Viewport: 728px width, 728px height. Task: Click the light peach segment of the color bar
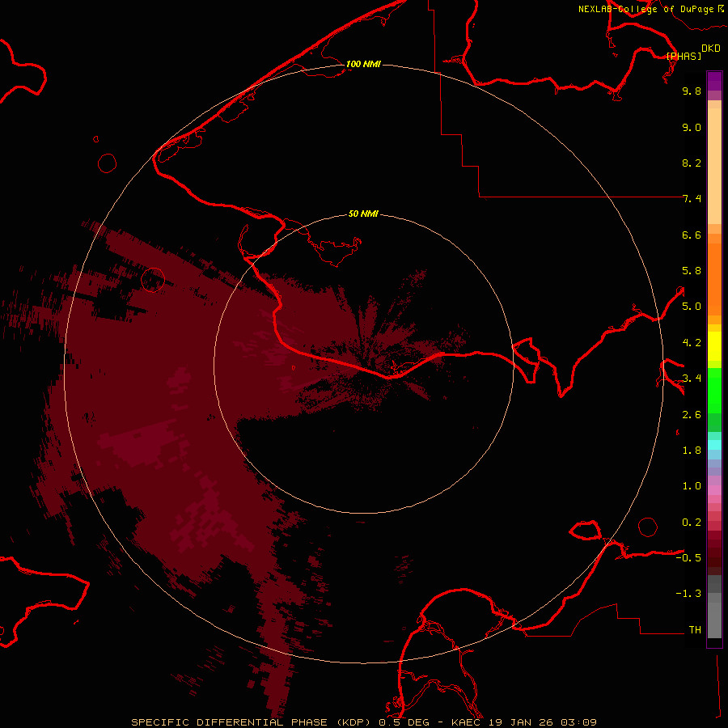tap(714, 166)
